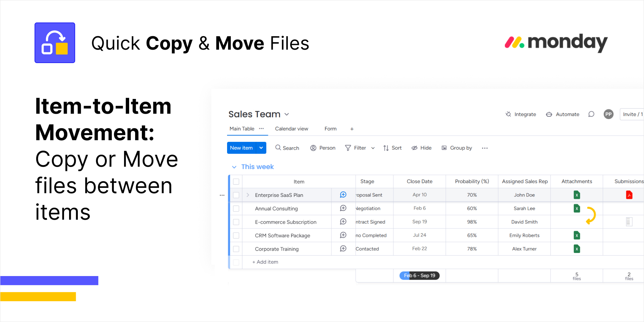Open the board discussion chat icon

coord(591,114)
